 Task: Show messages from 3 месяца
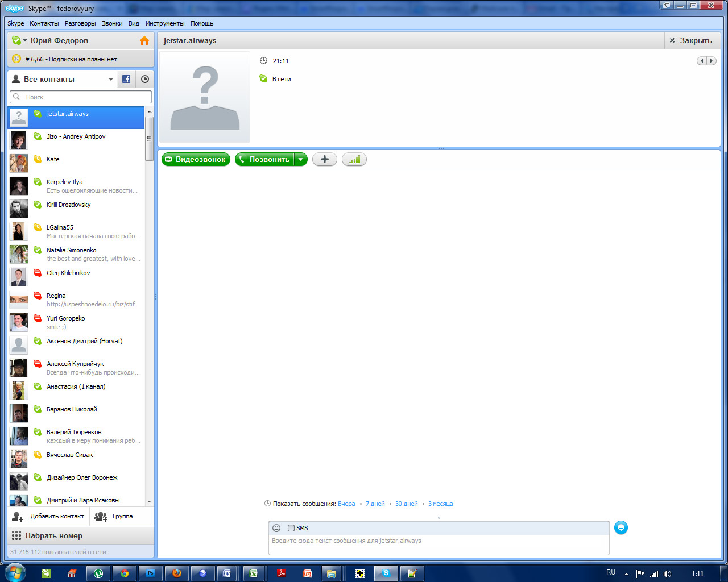coord(441,504)
